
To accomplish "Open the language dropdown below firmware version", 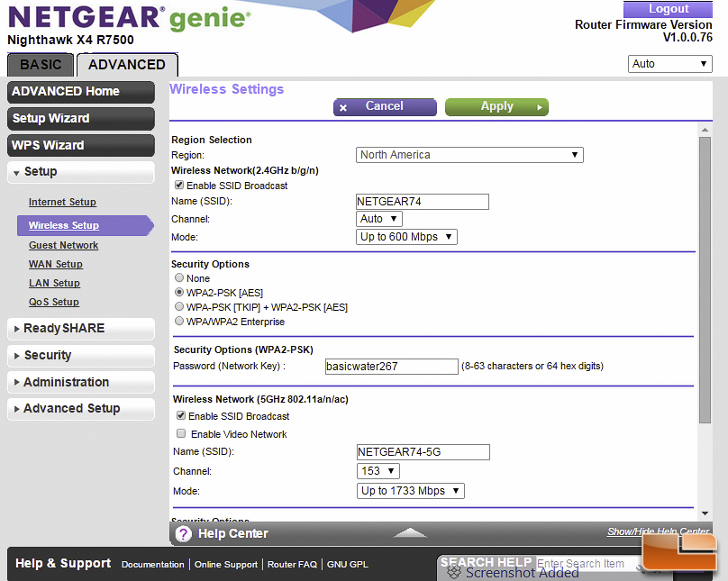I will coord(670,64).
